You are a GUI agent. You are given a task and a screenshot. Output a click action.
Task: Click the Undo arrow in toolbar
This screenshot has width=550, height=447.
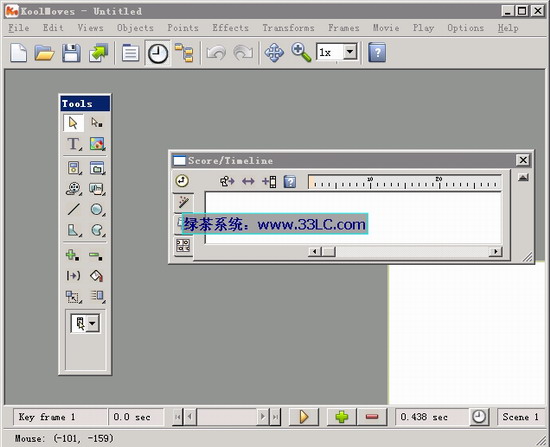coord(216,53)
